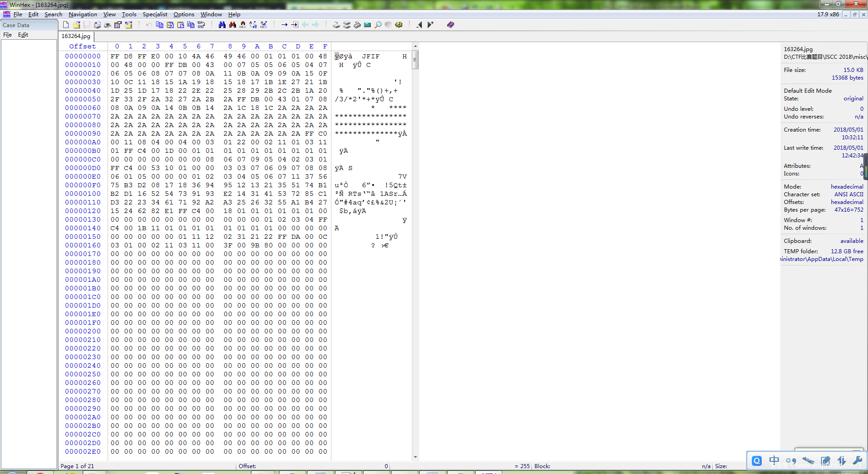This screenshot has width=868, height=474.
Task: Click the input method Q logo icon
Action: click(757, 461)
